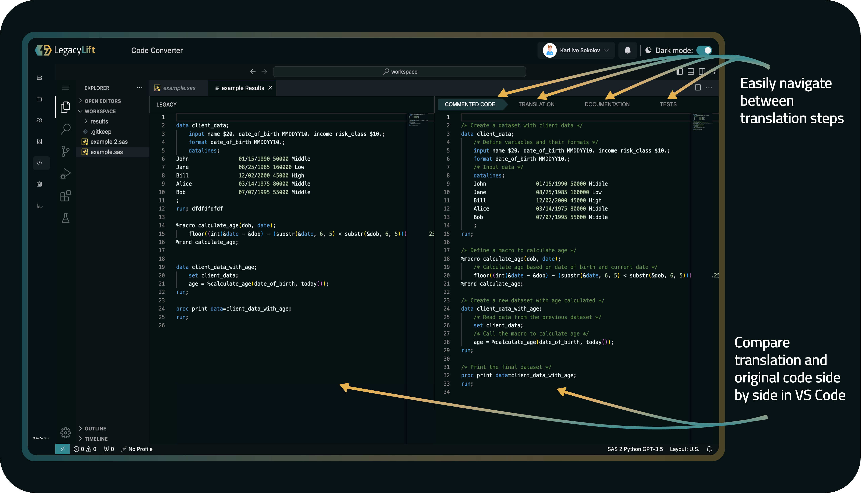Open the Source Control branch icon
This screenshot has height=493, width=868.
(x=65, y=151)
